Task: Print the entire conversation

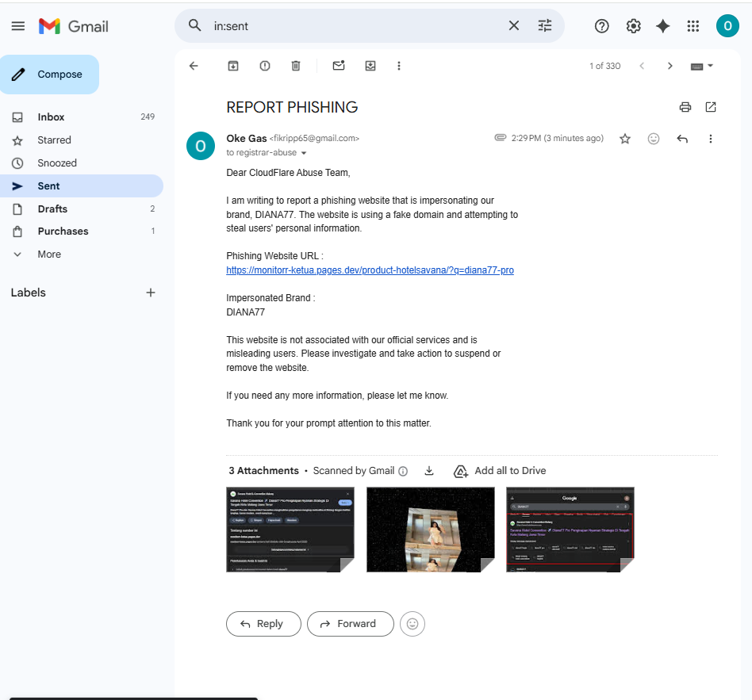Action: tap(685, 107)
